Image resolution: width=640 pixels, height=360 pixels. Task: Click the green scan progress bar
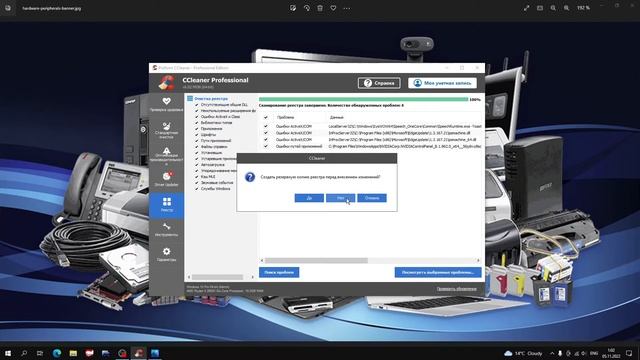363,99
